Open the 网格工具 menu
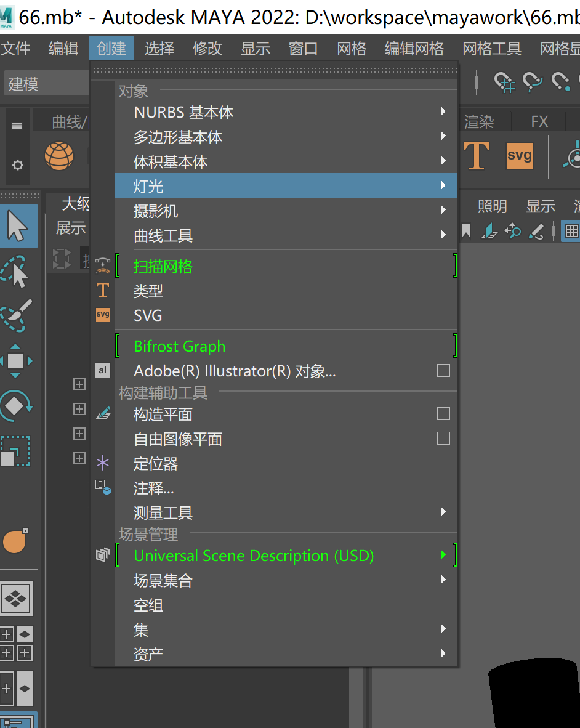The height and width of the screenshot is (728, 580). (x=492, y=48)
